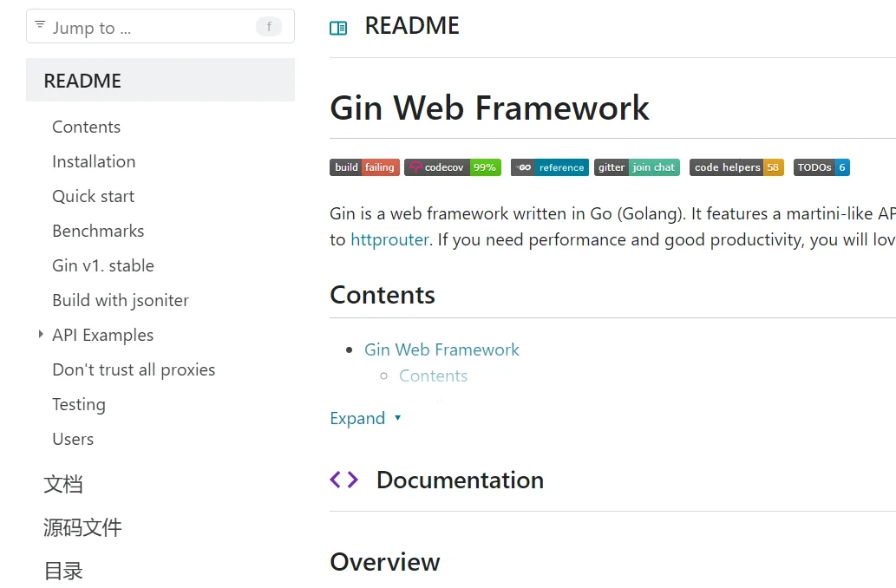
Task: Open the gitter join chat badge
Action: click(638, 167)
